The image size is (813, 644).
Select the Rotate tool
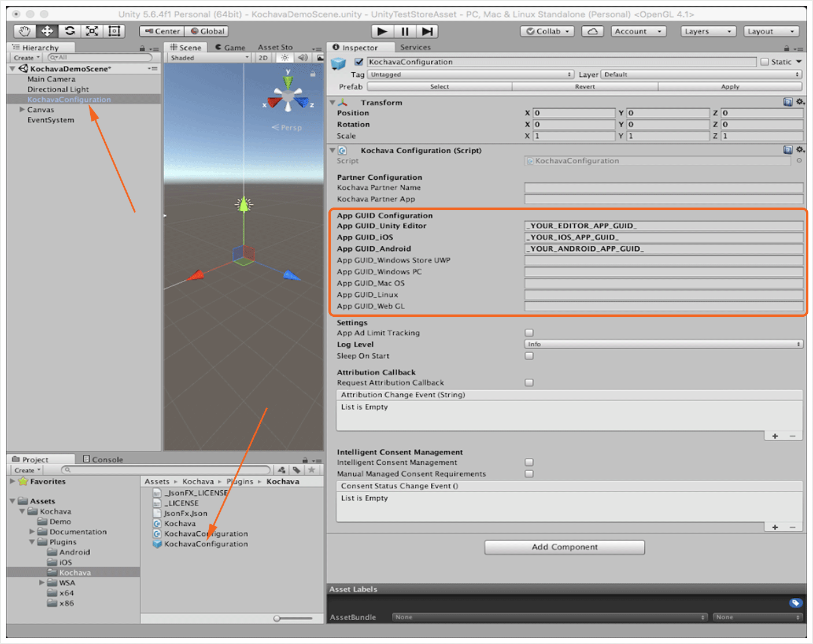[69, 31]
